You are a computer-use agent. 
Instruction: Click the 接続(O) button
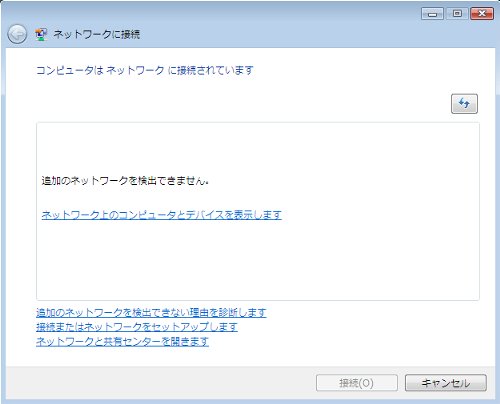click(x=357, y=383)
